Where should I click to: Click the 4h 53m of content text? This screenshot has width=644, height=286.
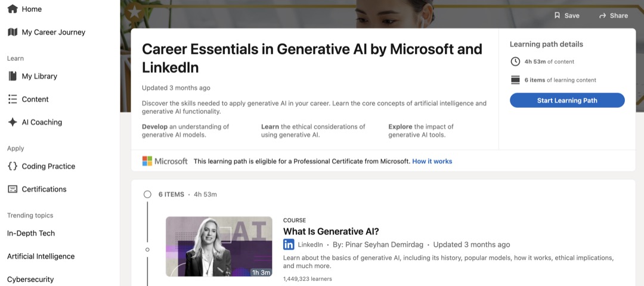pyautogui.click(x=549, y=61)
